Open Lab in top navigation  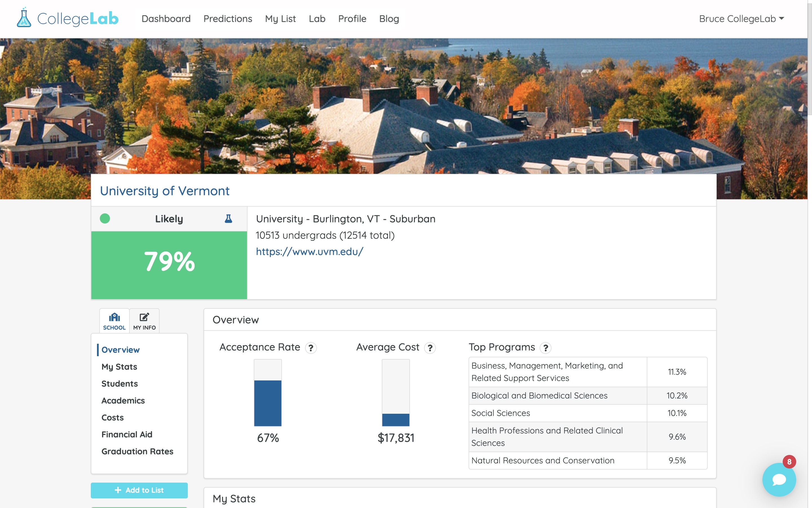(317, 19)
